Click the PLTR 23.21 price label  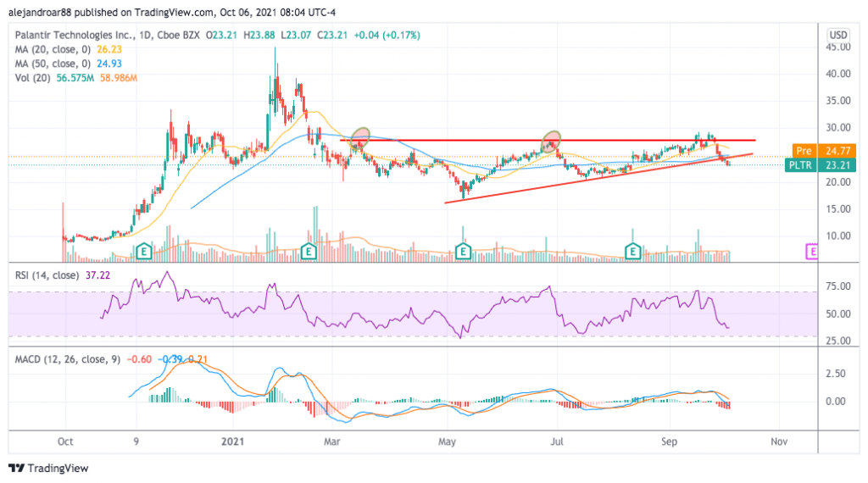[821, 165]
